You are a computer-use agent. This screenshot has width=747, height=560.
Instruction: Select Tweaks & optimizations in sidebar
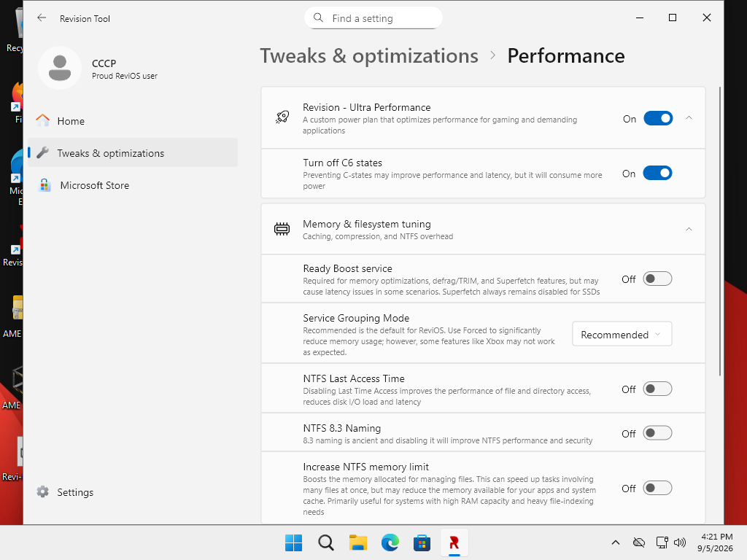[x=133, y=153]
